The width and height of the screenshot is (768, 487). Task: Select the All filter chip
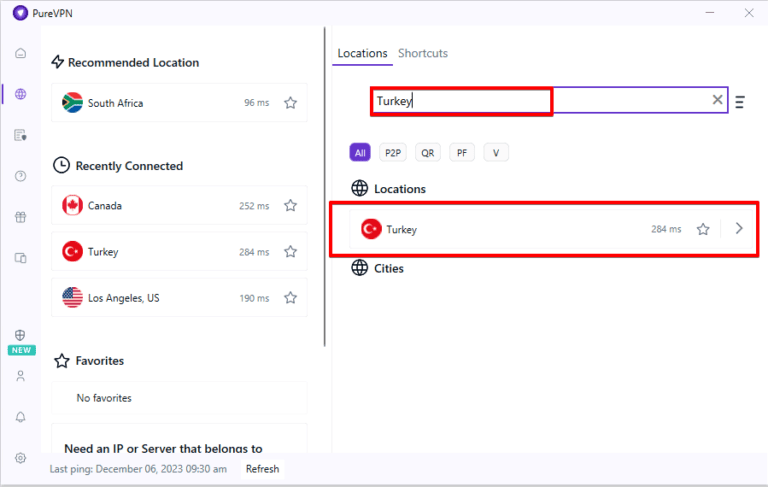pos(360,153)
